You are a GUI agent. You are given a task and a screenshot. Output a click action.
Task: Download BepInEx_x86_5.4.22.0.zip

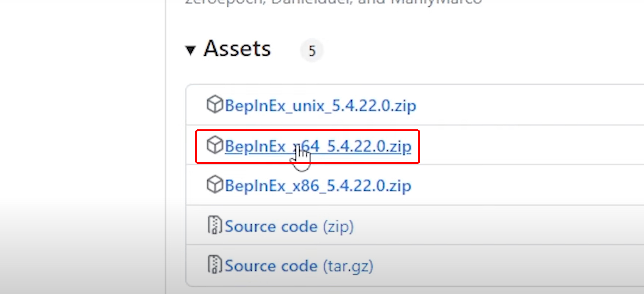tap(318, 186)
